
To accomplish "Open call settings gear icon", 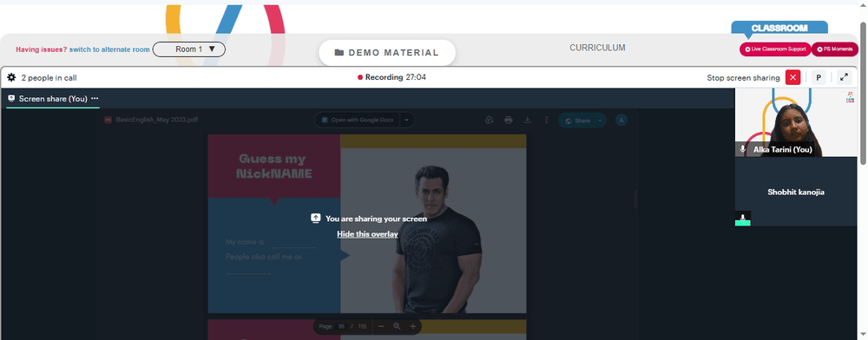I will [x=11, y=77].
